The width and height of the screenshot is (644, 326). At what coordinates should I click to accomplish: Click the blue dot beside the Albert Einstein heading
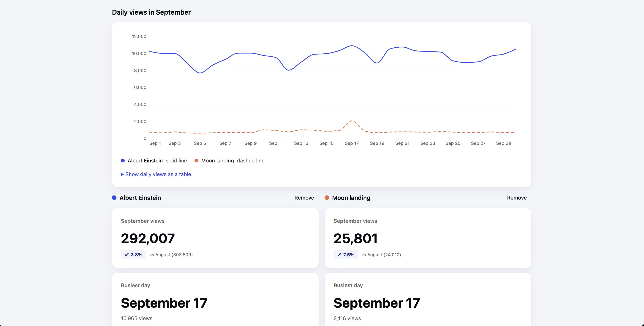point(114,198)
